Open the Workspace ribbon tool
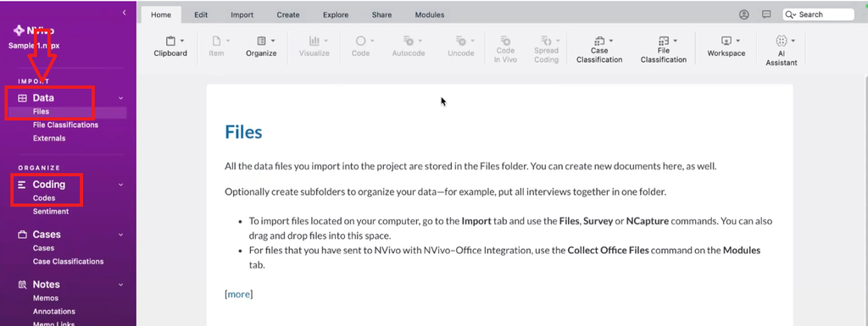 coord(726,47)
